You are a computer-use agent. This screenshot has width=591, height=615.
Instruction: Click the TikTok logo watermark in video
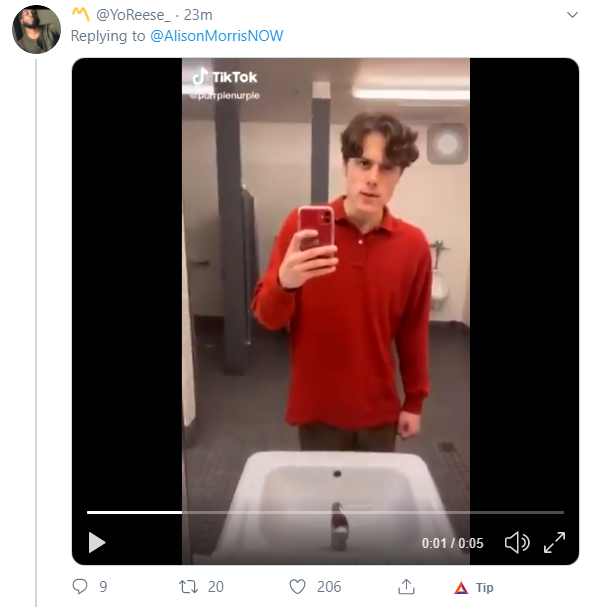pos(225,77)
